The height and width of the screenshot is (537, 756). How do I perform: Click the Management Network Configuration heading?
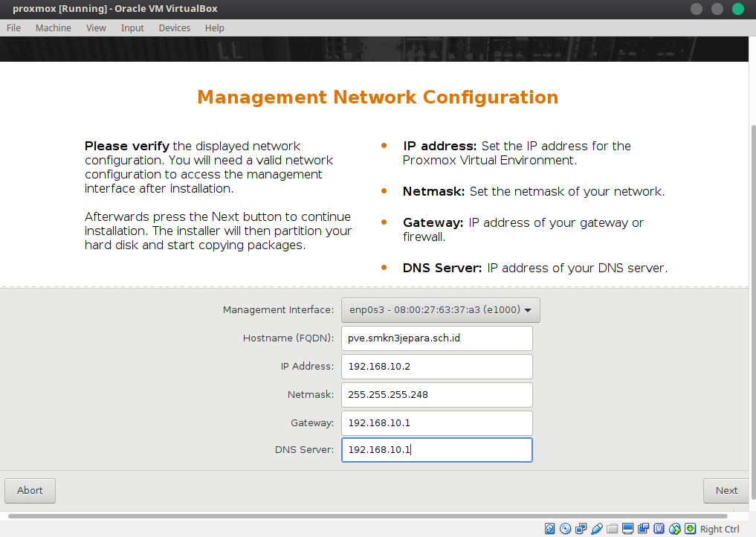click(378, 97)
